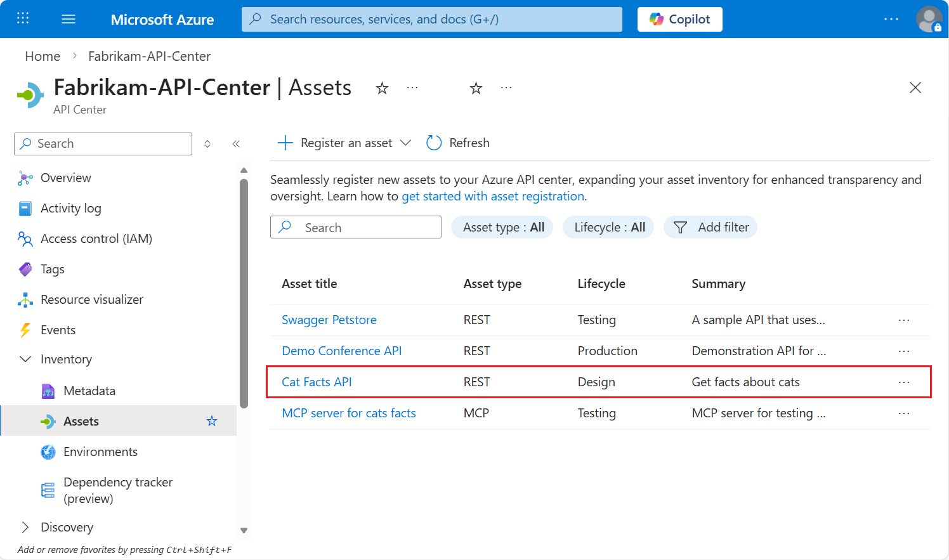The height and width of the screenshot is (560, 949).
Task: Open the Cat Facts API asset
Action: point(317,381)
